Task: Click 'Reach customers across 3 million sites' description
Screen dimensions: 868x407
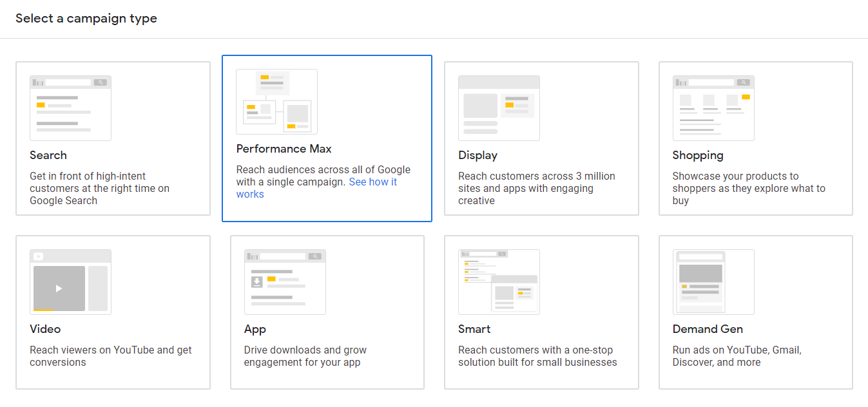Action: (537, 188)
